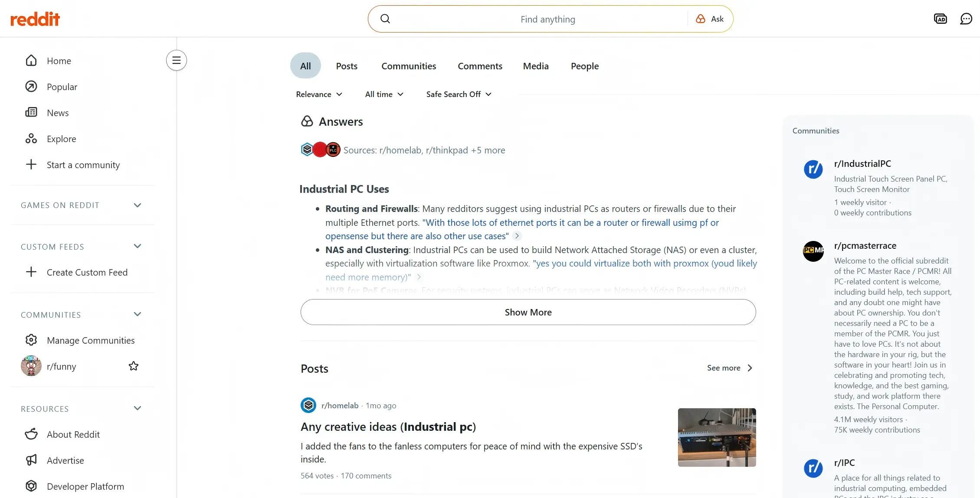This screenshot has height=498, width=980.
Task: Favorite r/funny with the star
Action: [x=134, y=366]
